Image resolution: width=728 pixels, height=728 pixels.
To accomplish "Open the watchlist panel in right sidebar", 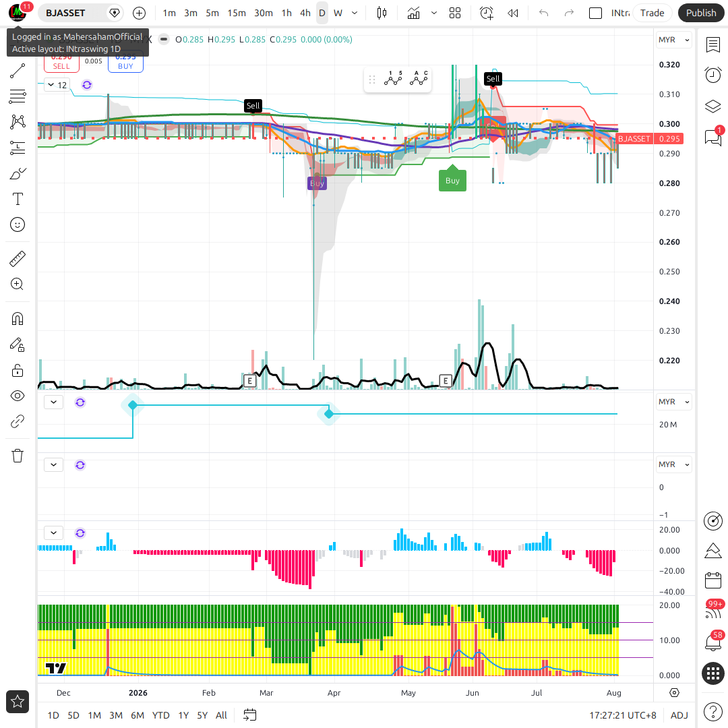I will (x=712, y=45).
